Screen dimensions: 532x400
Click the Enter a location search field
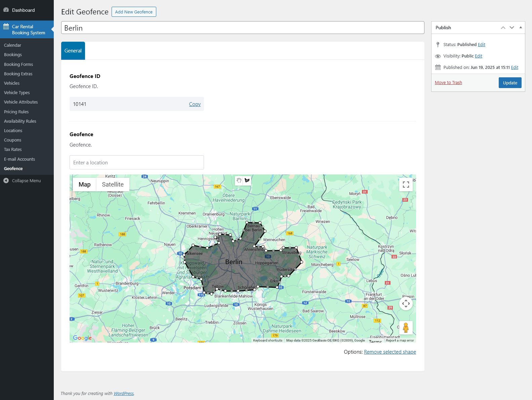137,162
